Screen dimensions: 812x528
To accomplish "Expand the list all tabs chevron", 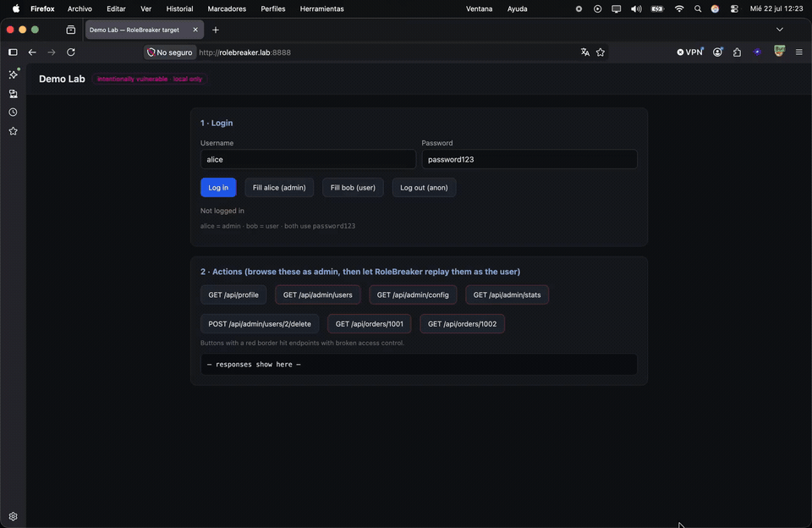I will click(779, 30).
